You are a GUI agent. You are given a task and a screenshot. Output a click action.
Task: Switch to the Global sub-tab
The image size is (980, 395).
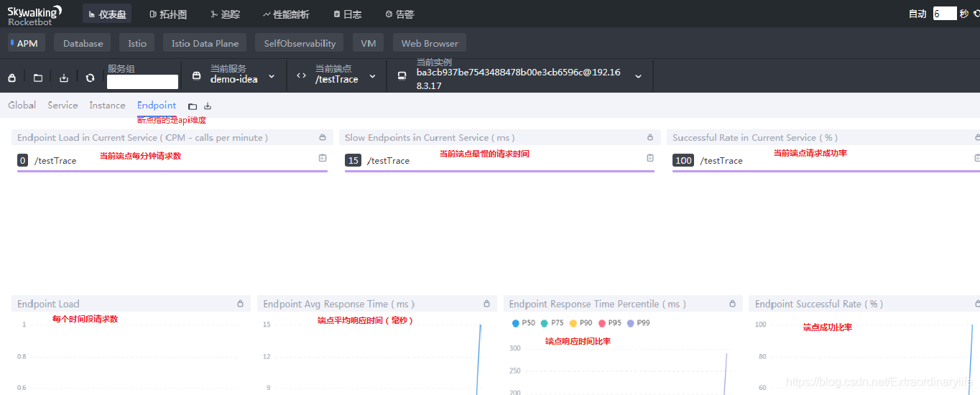(22, 105)
